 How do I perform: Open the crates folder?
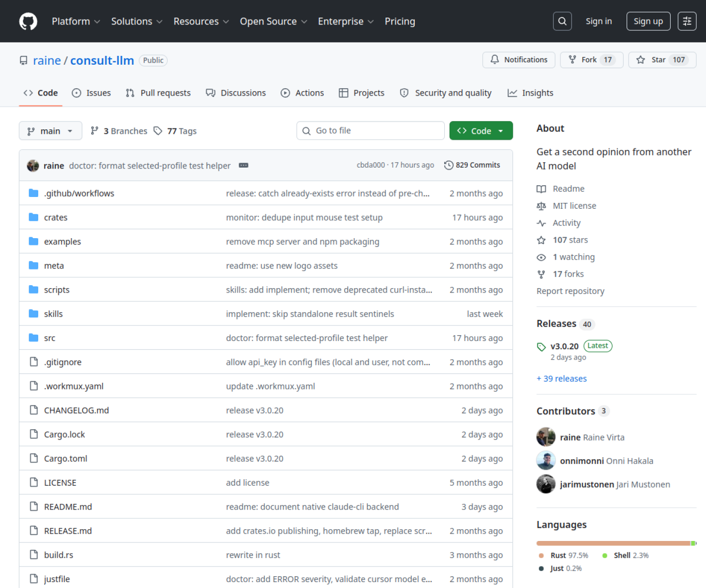[56, 218]
